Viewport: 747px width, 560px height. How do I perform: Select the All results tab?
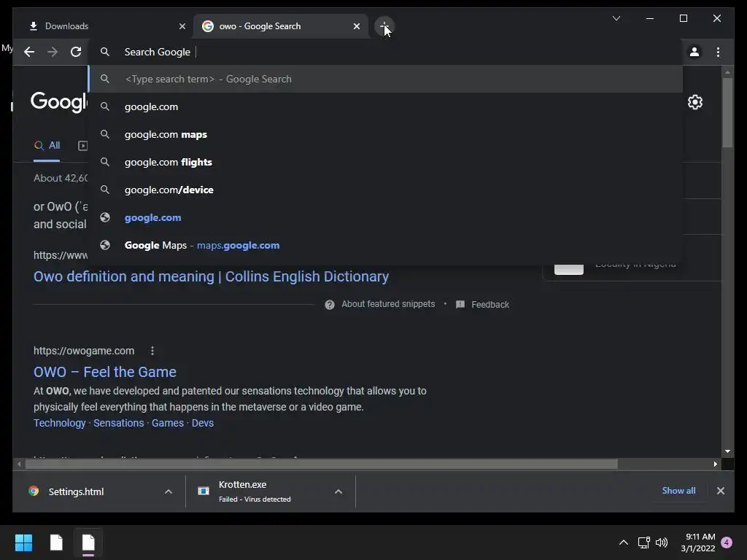(x=47, y=146)
